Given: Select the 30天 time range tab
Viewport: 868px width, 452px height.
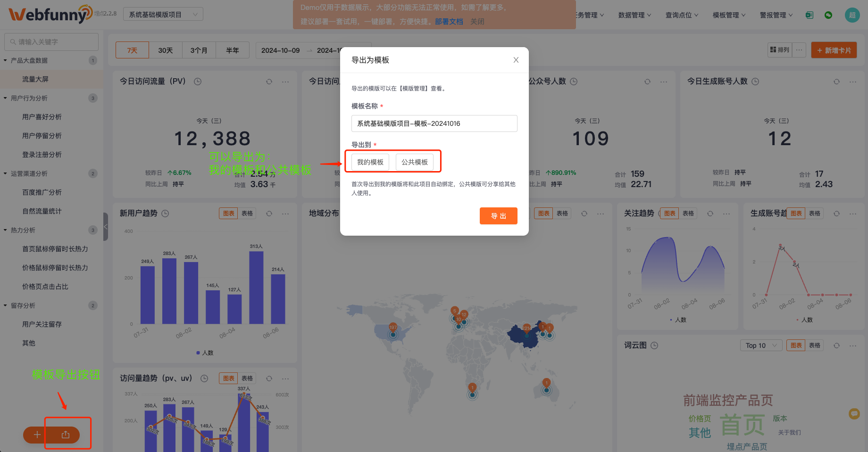Looking at the screenshot, I should click(x=166, y=50).
